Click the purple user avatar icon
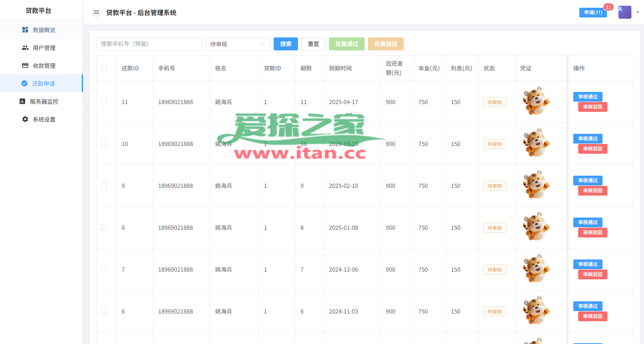Image resolution: width=644 pixels, height=344 pixels. coord(624,12)
